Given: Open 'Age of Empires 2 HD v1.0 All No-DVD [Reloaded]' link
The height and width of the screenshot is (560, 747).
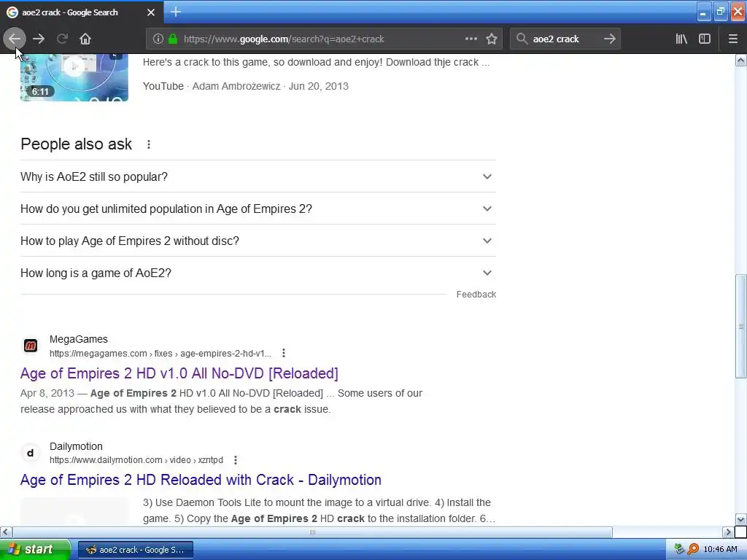Looking at the screenshot, I should 179,373.
